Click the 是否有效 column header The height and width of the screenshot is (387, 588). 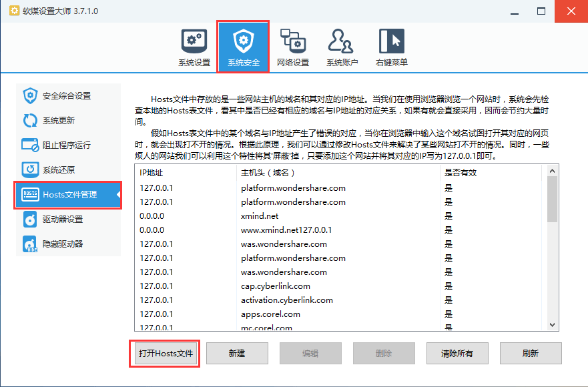pos(491,173)
